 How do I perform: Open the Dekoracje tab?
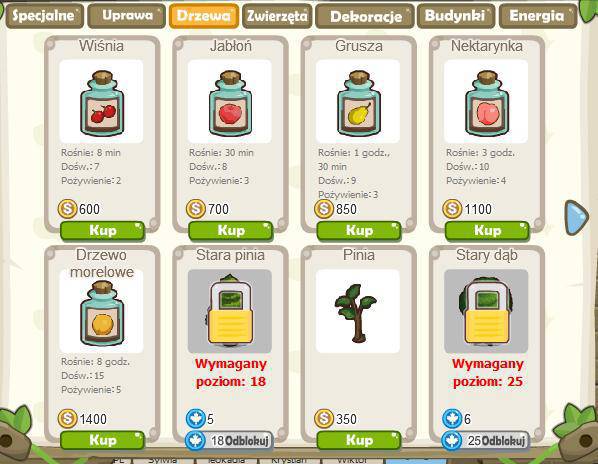point(365,16)
